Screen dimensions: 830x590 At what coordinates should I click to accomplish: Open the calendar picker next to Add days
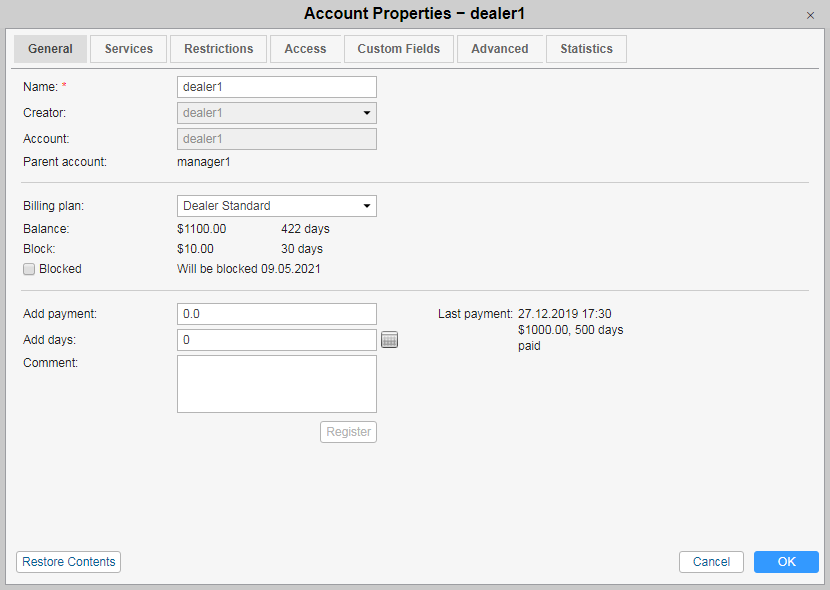(390, 340)
